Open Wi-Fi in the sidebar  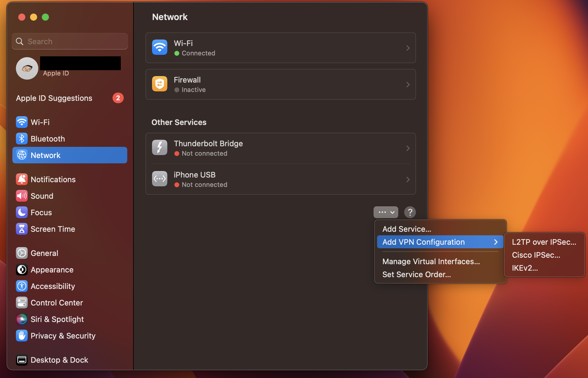coord(70,122)
